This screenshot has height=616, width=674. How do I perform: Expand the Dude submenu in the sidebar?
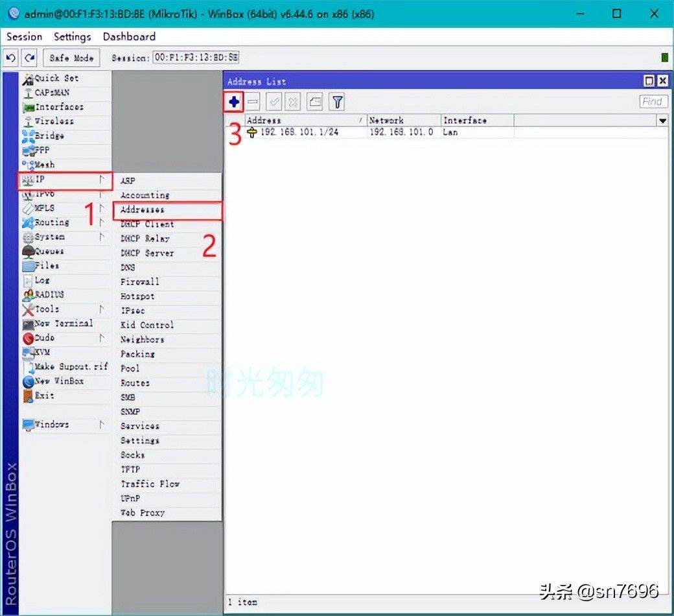[x=65, y=338]
